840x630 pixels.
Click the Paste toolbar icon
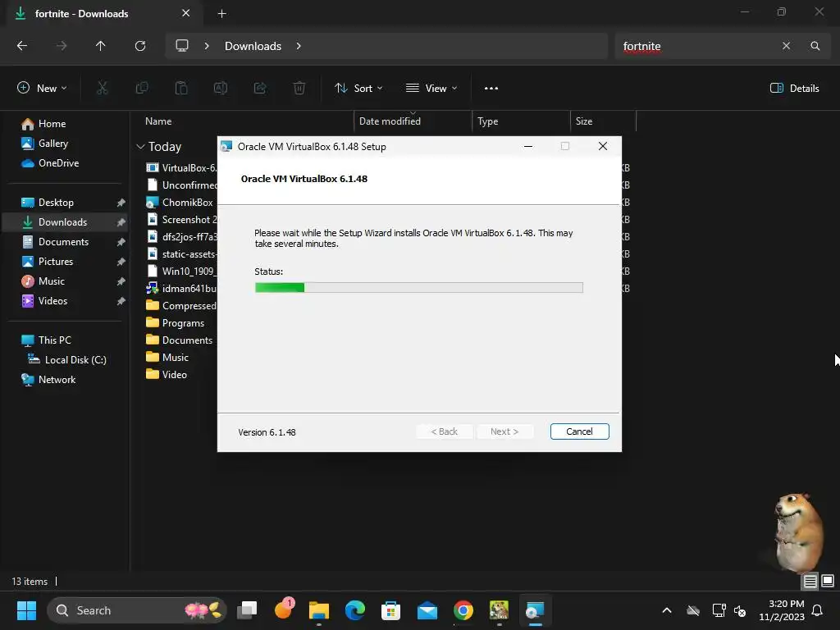tap(181, 89)
